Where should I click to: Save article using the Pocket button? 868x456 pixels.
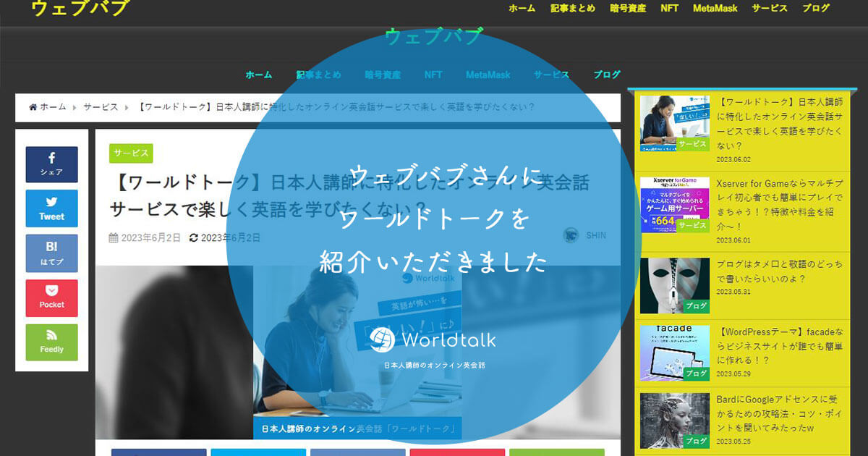click(51, 297)
